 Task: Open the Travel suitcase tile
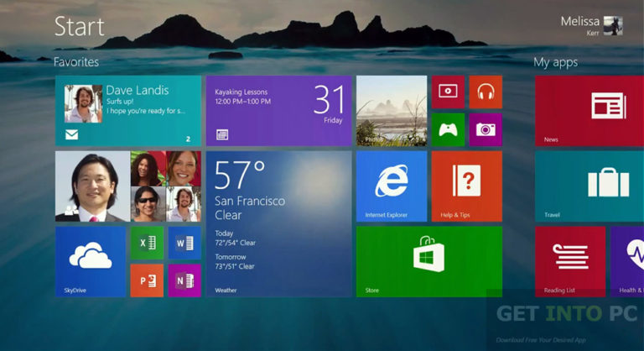coord(589,186)
